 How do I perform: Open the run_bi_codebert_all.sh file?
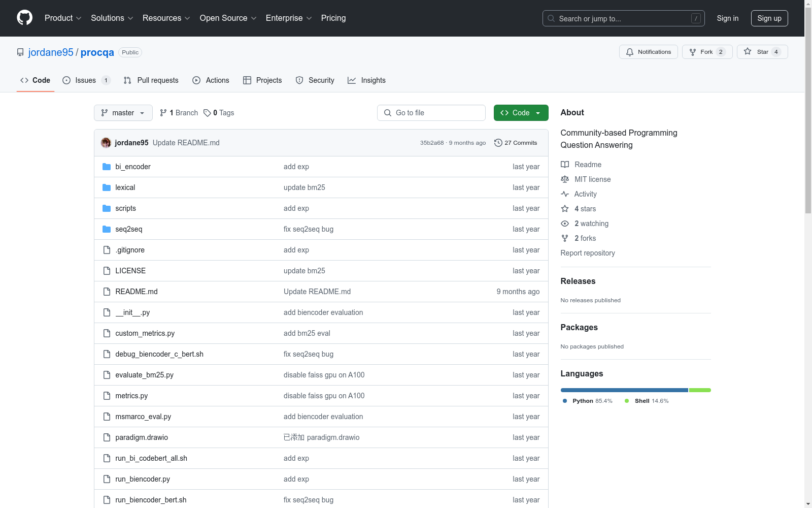tap(151, 458)
